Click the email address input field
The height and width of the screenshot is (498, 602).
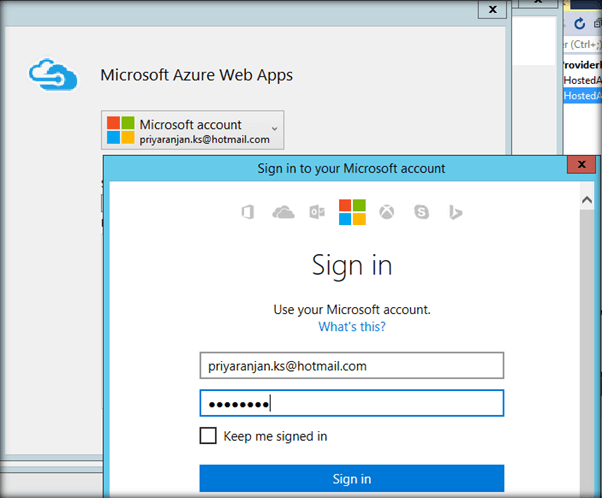tap(352, 366)
